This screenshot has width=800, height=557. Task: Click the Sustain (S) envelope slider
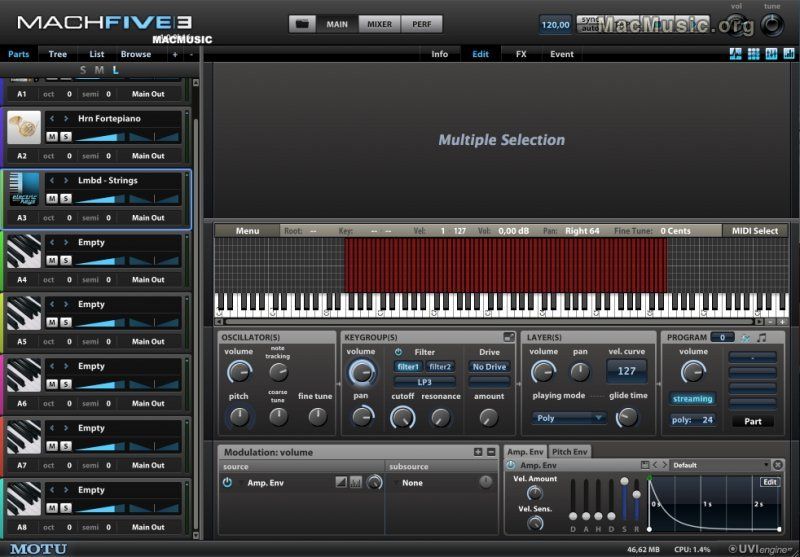coord(624,499)
